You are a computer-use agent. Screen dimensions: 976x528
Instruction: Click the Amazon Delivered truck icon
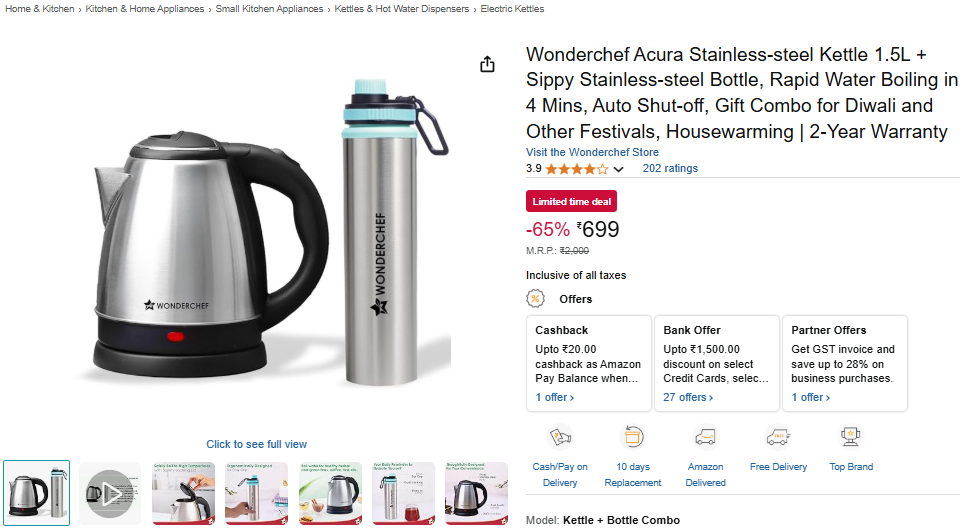[x=705, y=437]
